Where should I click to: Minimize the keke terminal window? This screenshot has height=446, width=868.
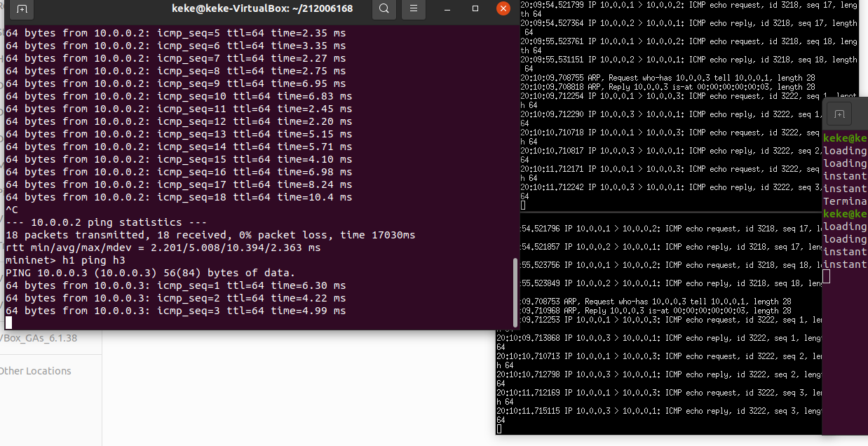pos(448,8)
